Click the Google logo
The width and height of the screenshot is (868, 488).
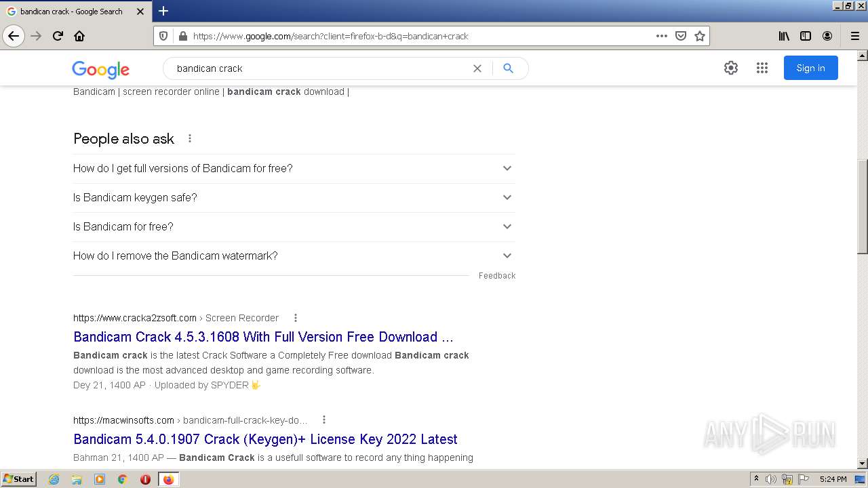coord(100,69)
